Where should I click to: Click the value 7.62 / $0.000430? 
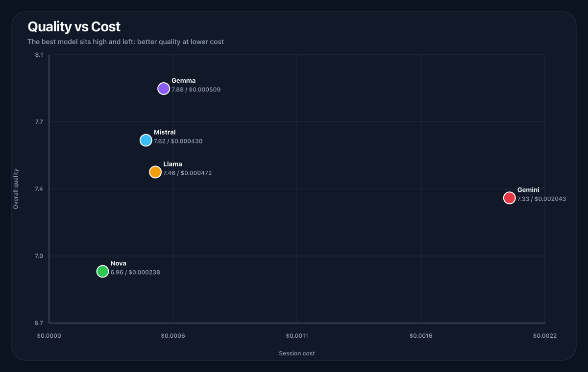[178, 141]
